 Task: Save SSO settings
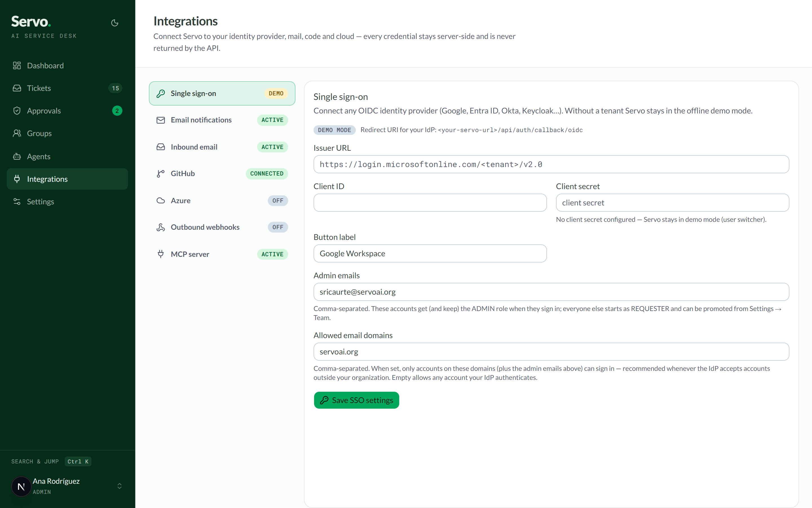pos(356,400)
